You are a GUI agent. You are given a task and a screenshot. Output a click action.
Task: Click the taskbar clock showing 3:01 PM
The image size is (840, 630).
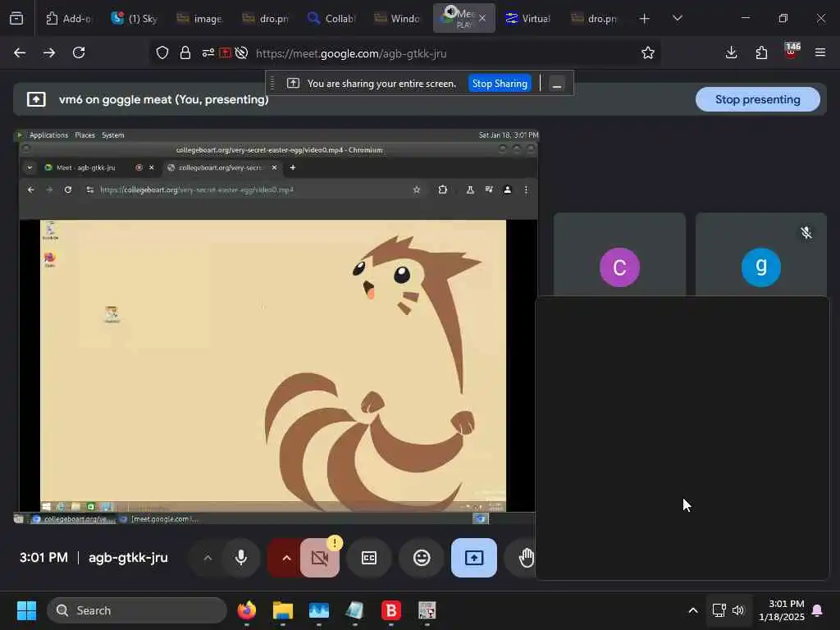point(782,610)
